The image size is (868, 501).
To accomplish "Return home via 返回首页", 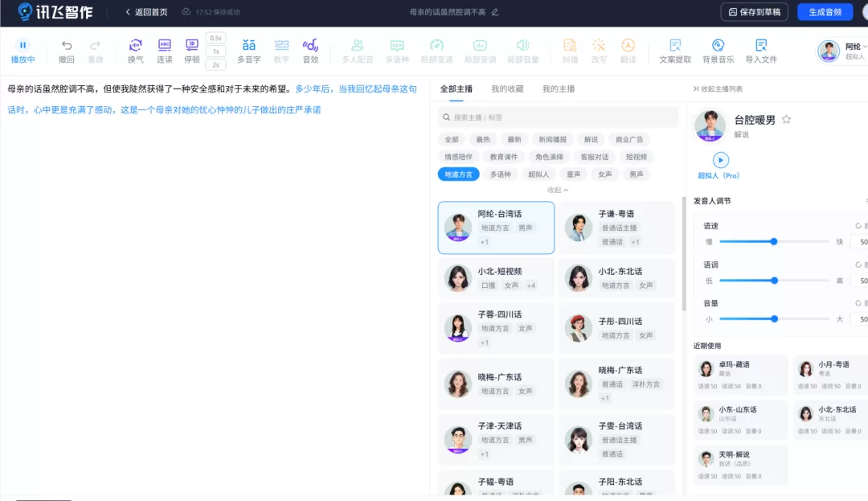I will click(146, 11).
